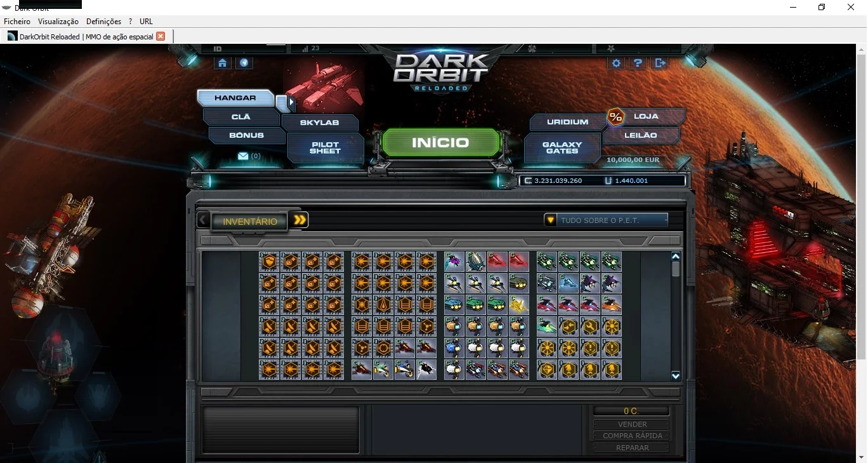Select the shield module item in inventory
868x463 pixels.
(x=269, y=262)
